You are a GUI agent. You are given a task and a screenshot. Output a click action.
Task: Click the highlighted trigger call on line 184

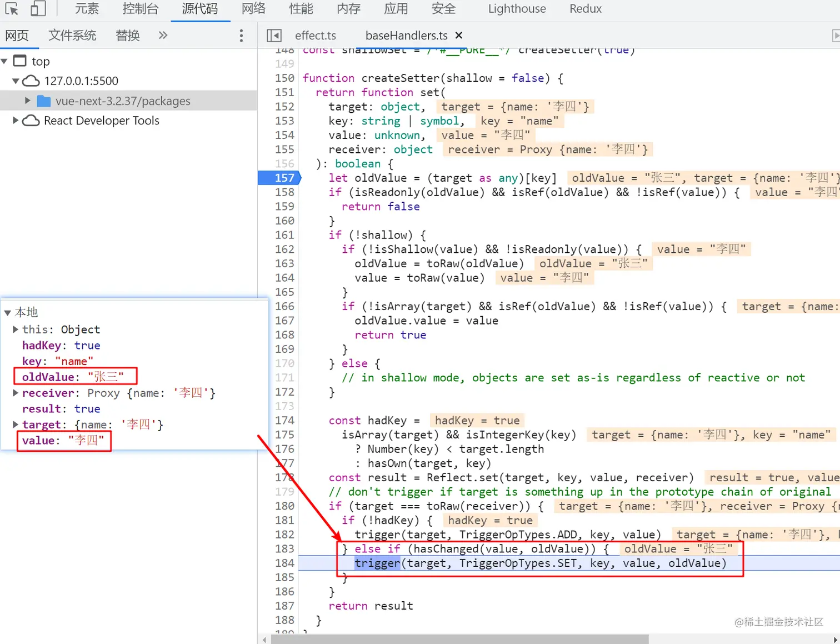click(x=377, y=563)
